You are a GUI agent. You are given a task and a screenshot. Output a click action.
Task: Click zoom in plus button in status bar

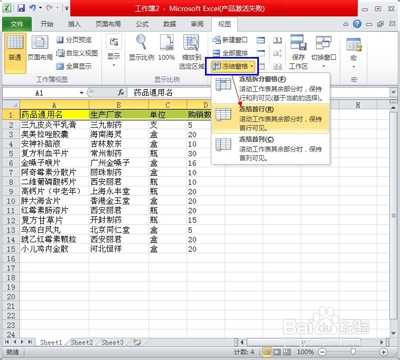click(383, 352)
